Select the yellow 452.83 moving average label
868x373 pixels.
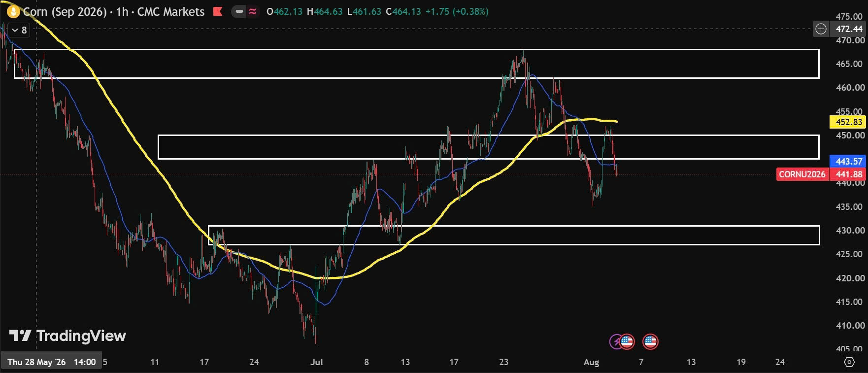[x=849, y=122]
